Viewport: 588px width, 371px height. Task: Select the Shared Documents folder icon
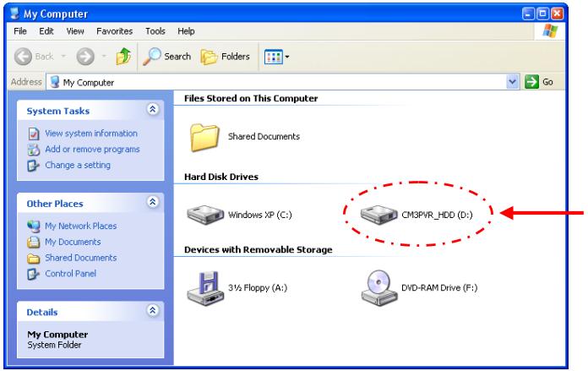(204, 137)
